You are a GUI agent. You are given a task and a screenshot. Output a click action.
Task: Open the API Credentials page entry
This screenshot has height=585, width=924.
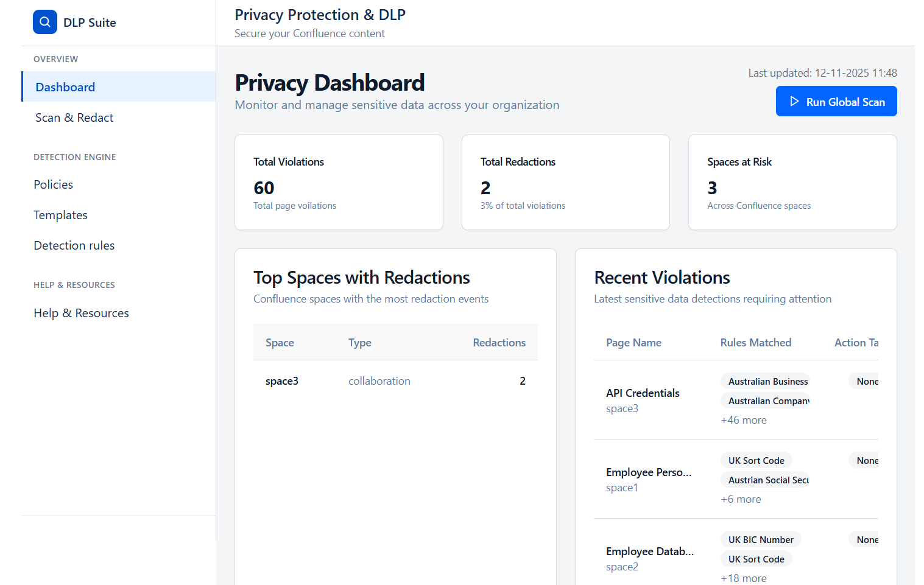pos(643,393)
